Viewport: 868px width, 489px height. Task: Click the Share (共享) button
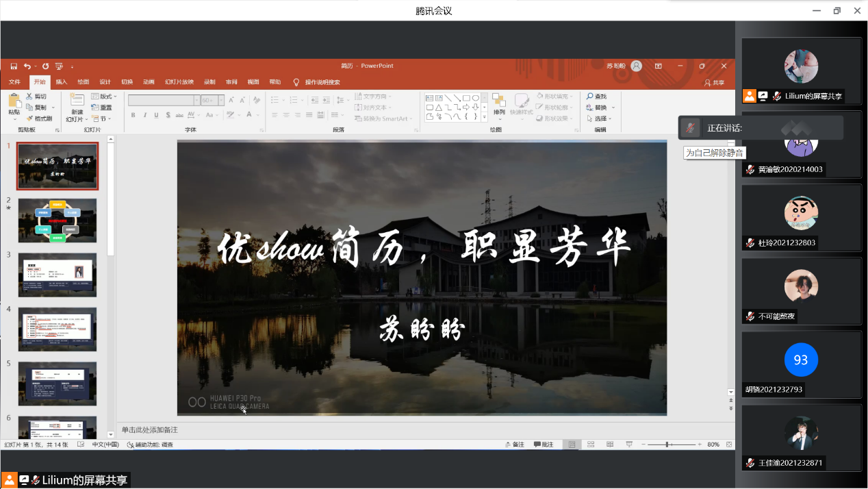click(714, 82)
